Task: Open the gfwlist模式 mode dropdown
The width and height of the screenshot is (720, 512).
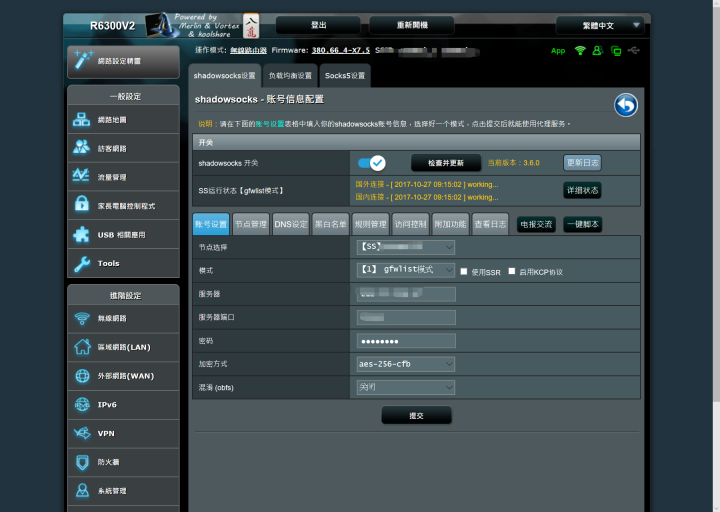Action: (x=406, y=270)
